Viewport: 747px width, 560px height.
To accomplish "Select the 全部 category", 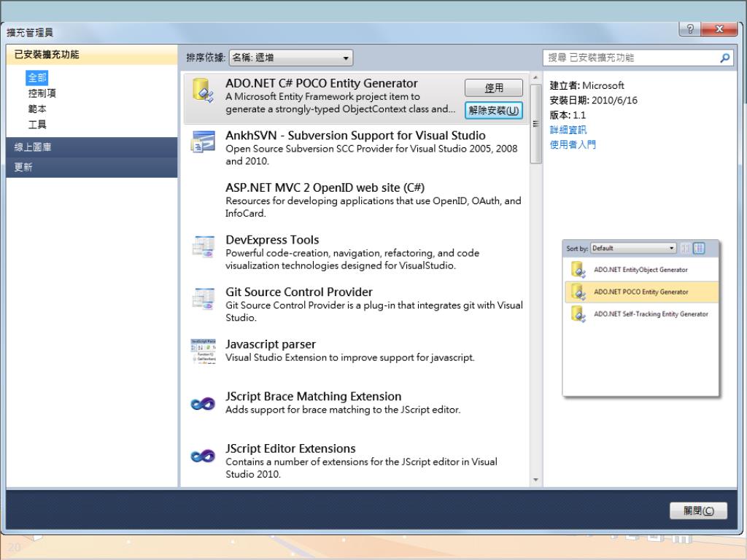I will (37, 77).
